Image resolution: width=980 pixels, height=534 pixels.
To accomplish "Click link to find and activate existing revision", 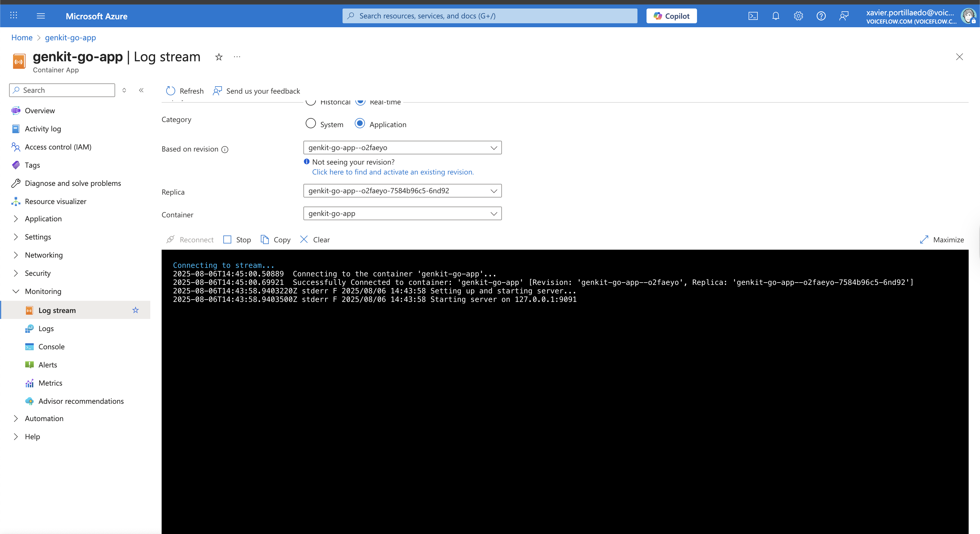I will coord(393,172).
